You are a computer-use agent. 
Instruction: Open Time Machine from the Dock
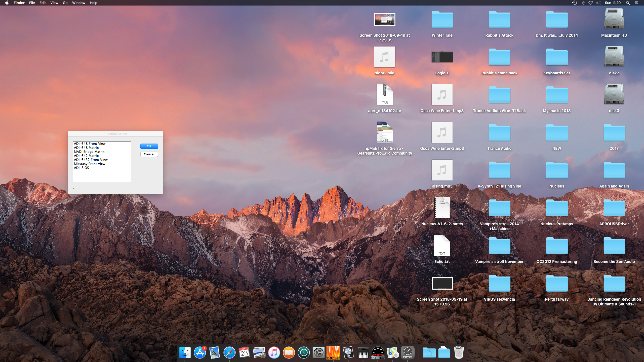click(304, 352)
